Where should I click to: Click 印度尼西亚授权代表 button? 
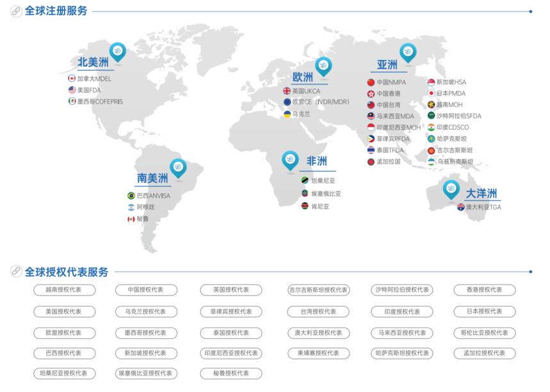231,354
